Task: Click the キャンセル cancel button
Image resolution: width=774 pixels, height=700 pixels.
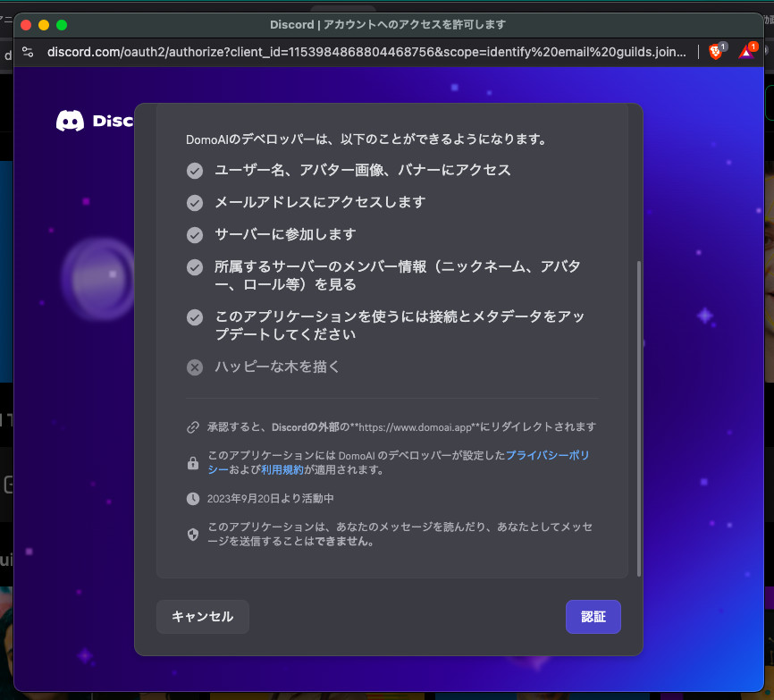Action: [x=202, y=617]
